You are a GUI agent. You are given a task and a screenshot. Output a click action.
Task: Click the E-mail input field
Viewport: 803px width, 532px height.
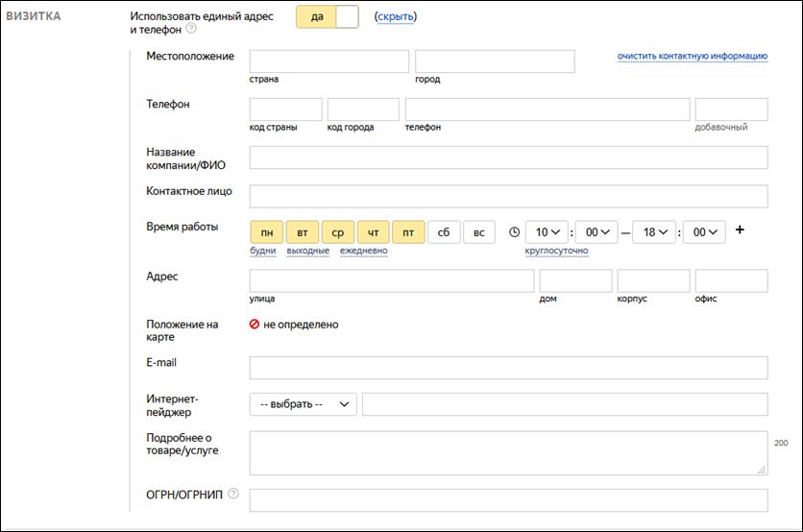coord(508,368)
